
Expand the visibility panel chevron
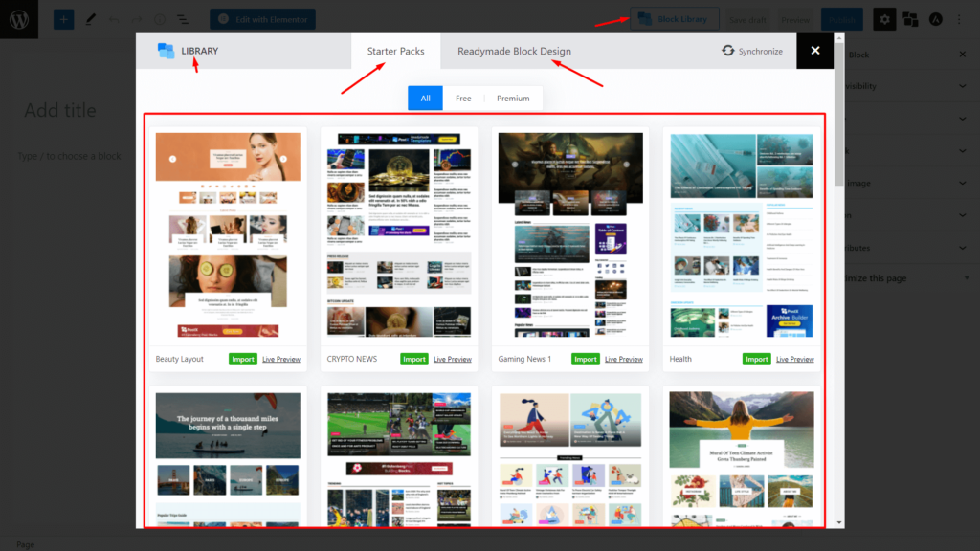tap(963, 86)
